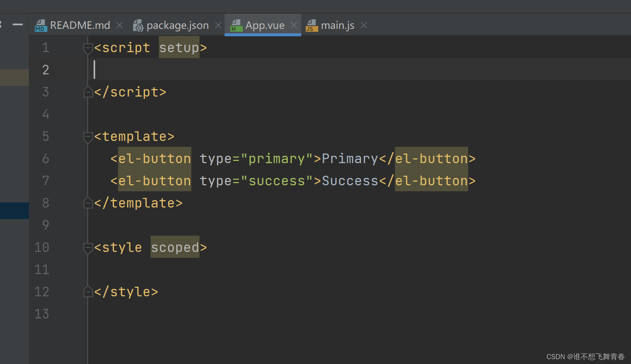Switch to the package.json tab
Screen dimensions: 631x364
(178, 25)
